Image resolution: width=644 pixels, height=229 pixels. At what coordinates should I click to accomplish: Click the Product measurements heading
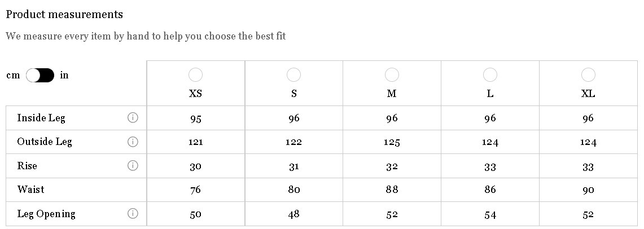coord(64,14)
